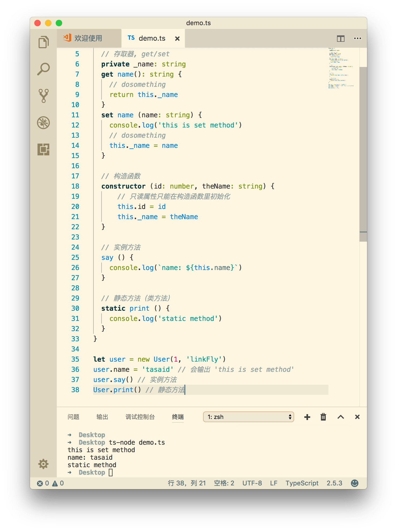The height and width of the screenshot is (532, 397).
Task: Click in the terminal prompt cursor
Action: coord(111,472)
